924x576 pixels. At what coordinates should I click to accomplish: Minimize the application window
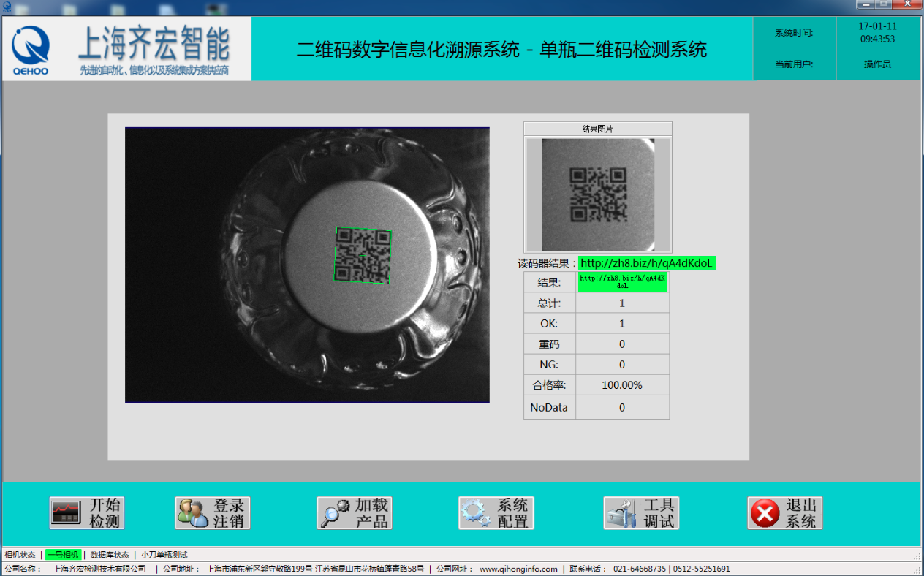(x=866, y=4)
